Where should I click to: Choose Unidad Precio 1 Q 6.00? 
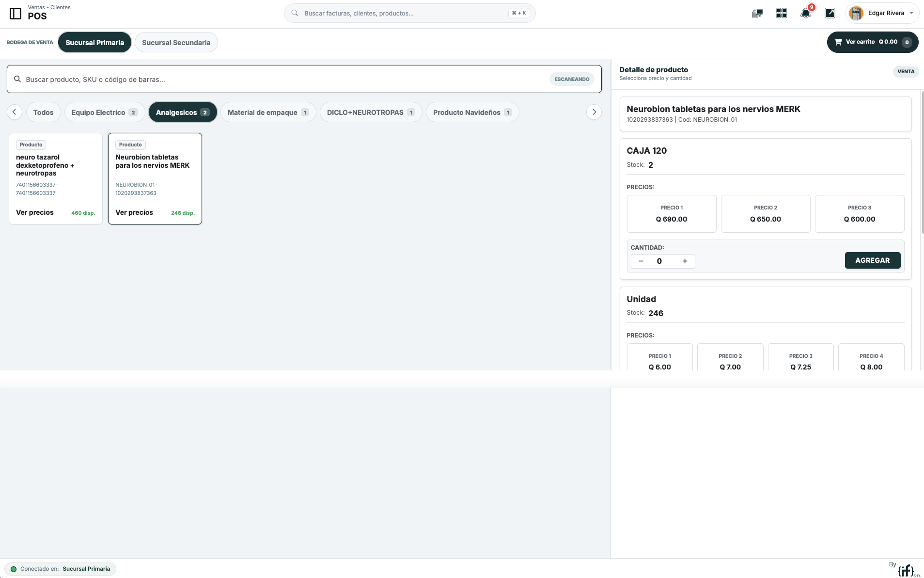tap(660, 357)
